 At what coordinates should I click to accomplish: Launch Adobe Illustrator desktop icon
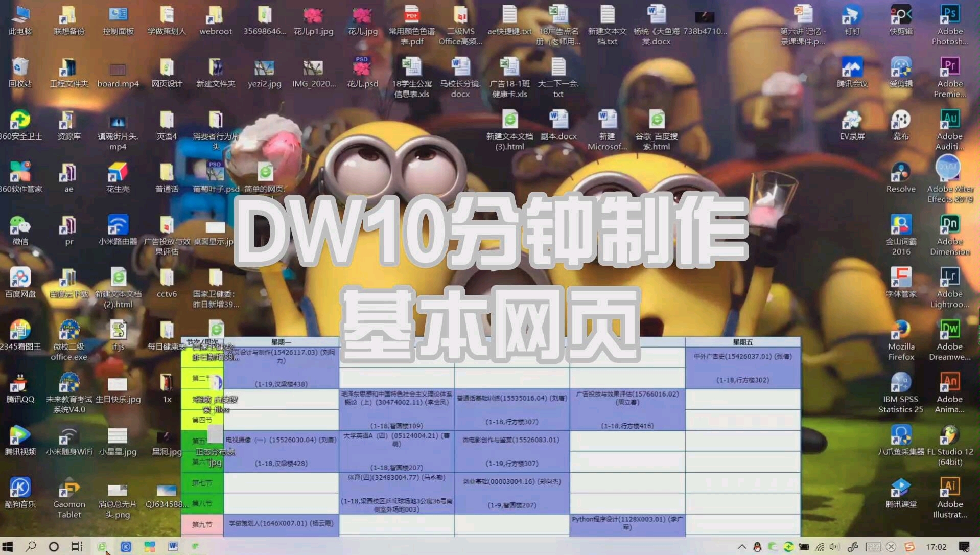[x=950, y=498]
